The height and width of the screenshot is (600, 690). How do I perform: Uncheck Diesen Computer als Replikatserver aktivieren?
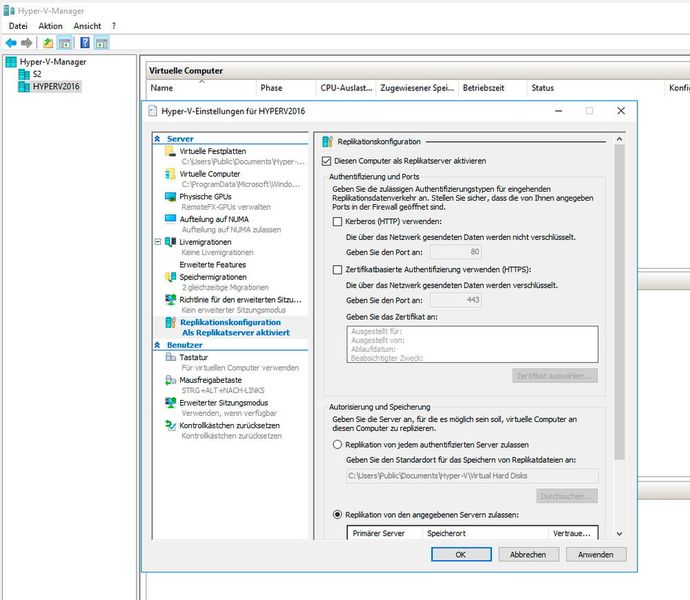pyautogui.click(x=326, y=161)
